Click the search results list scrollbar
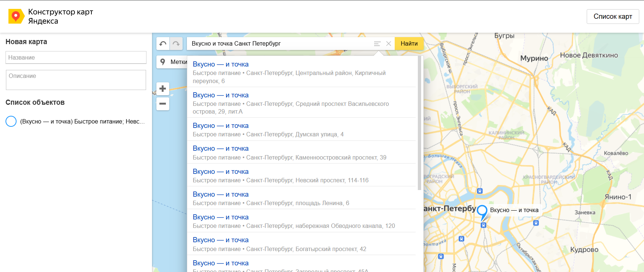 pyautogui.click(x=419, y=123)
